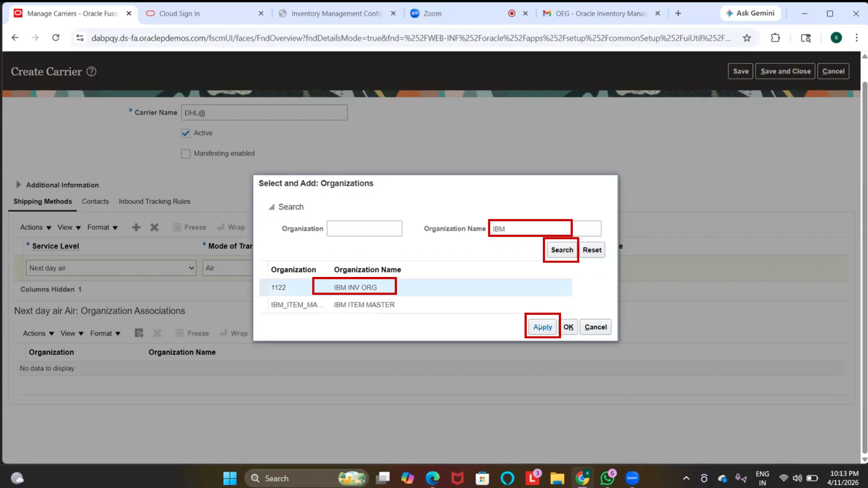Click the Ask Gemini button
The width and height of the screenshot is (868, 488).
(750, 13)
